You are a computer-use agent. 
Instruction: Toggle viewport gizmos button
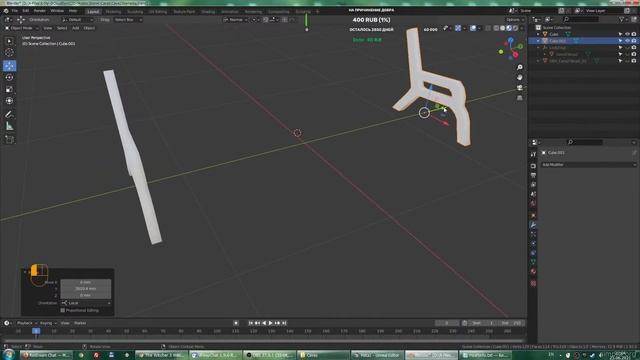(458, 28)
